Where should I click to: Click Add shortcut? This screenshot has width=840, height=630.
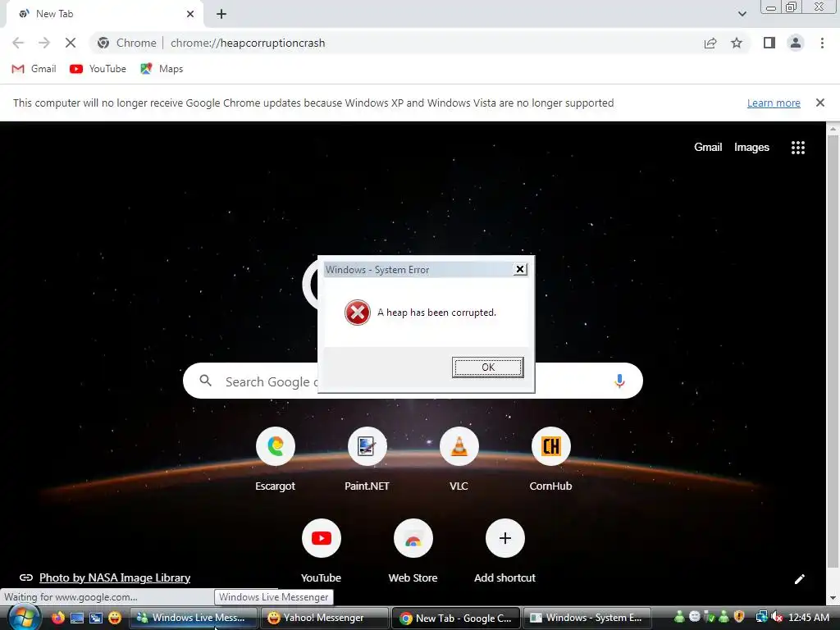click(504, 550)
